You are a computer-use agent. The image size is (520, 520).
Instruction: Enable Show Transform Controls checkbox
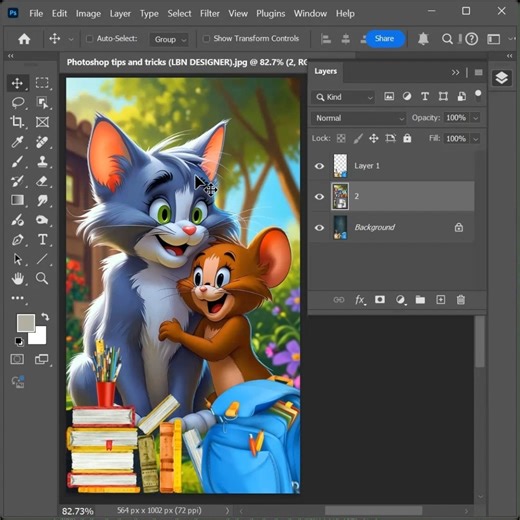coord(206,39)
